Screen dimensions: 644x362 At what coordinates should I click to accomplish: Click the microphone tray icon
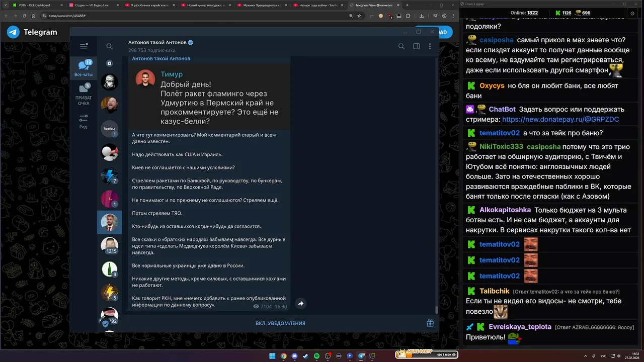click(x=594, y=356)
